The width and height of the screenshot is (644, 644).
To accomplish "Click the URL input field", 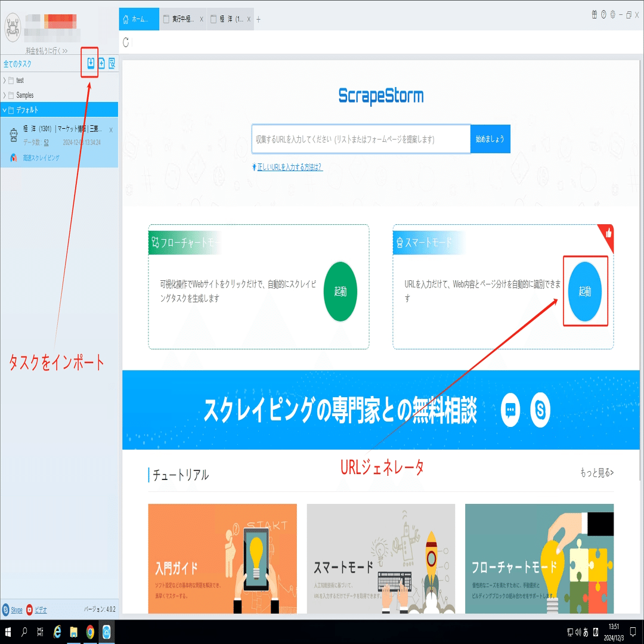I will 361,139.
